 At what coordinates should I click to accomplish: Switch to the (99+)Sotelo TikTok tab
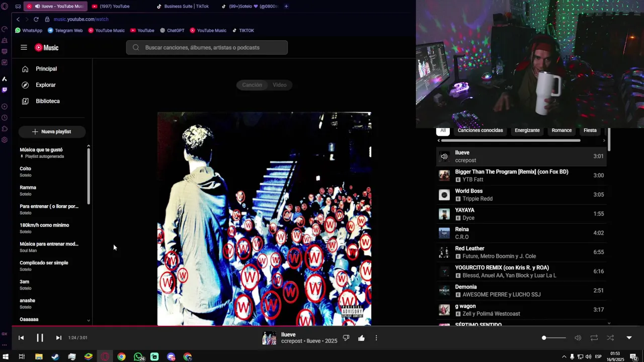click(250, 6)
